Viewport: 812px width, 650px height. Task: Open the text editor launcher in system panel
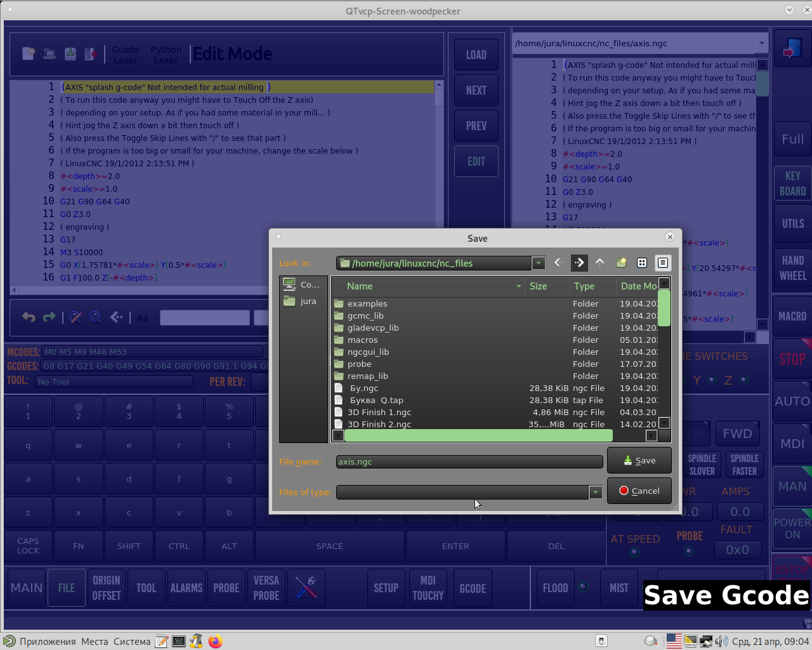(x=162, y=641)
